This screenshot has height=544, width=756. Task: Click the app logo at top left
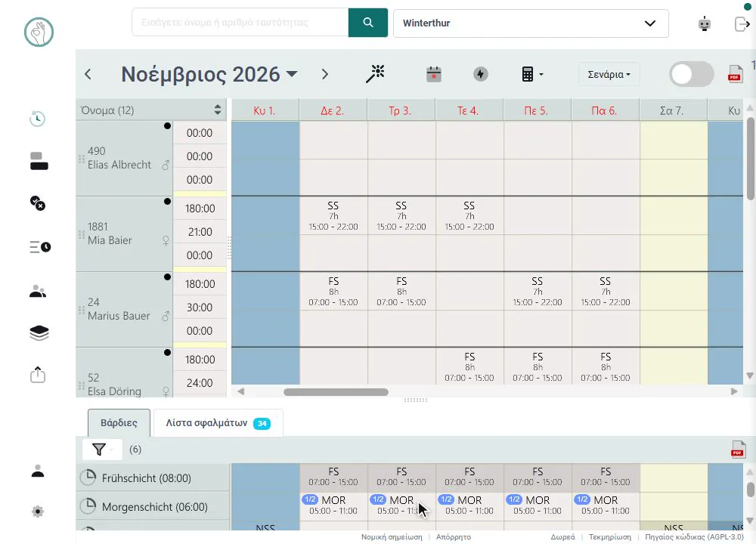point(39,32)
